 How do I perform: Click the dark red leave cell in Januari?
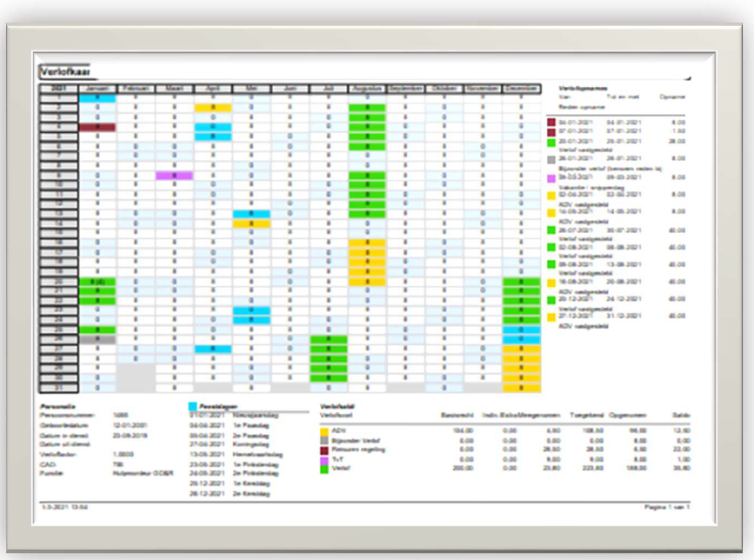click(97, 127)
